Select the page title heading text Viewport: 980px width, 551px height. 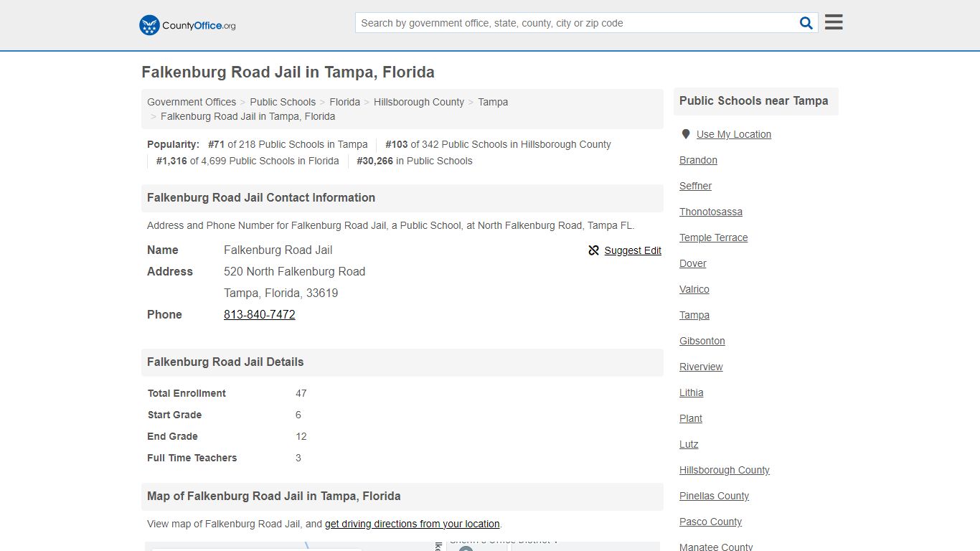click(x=288, y=72)
